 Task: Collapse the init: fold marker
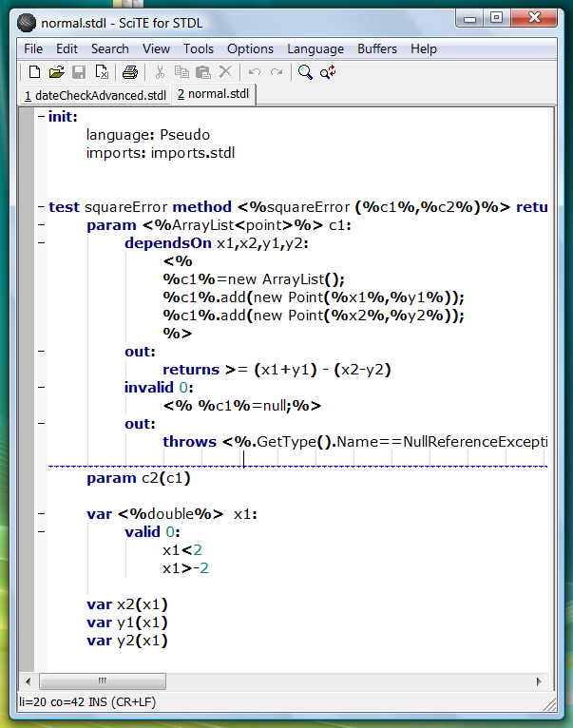click(x=41, y=117)
